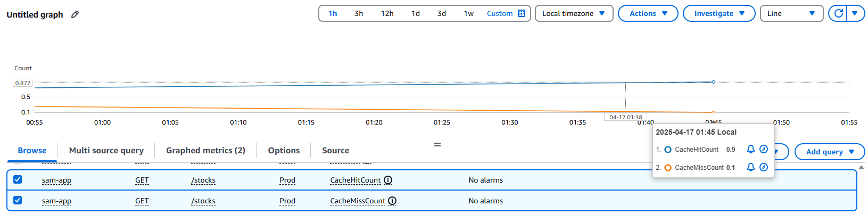Switch to the Multi source query tab

[x=106, y=150]
